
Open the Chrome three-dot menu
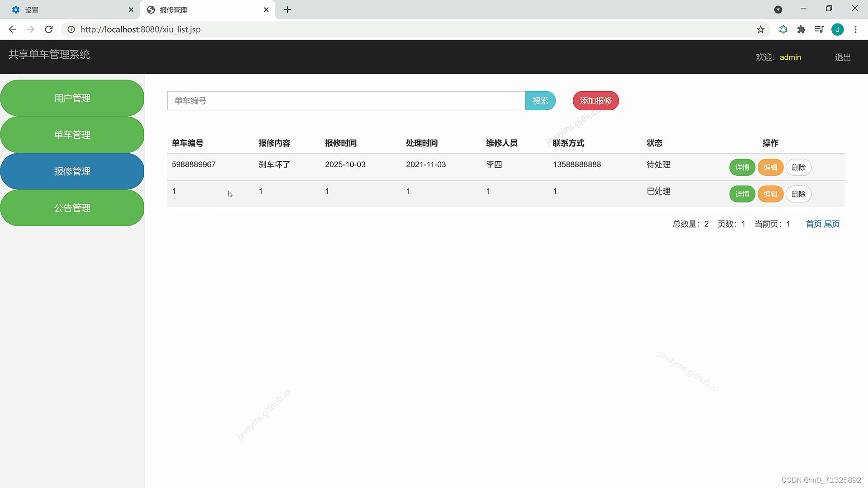tap(855, 29)
